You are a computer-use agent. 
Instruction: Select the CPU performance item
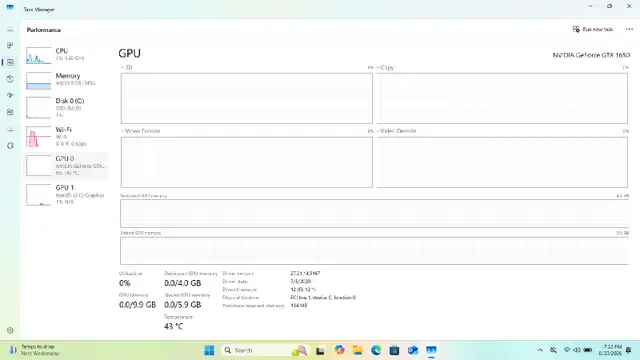[66, 55]
